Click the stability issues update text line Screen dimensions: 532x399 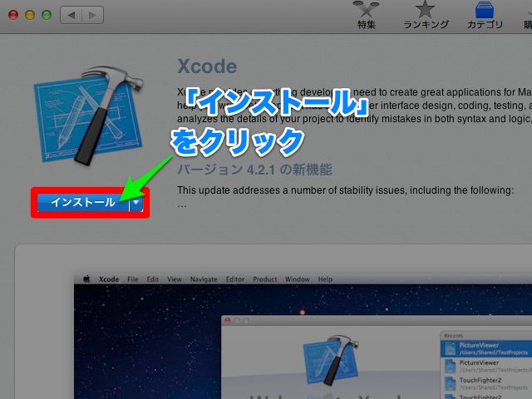click(x=346, y=190)
